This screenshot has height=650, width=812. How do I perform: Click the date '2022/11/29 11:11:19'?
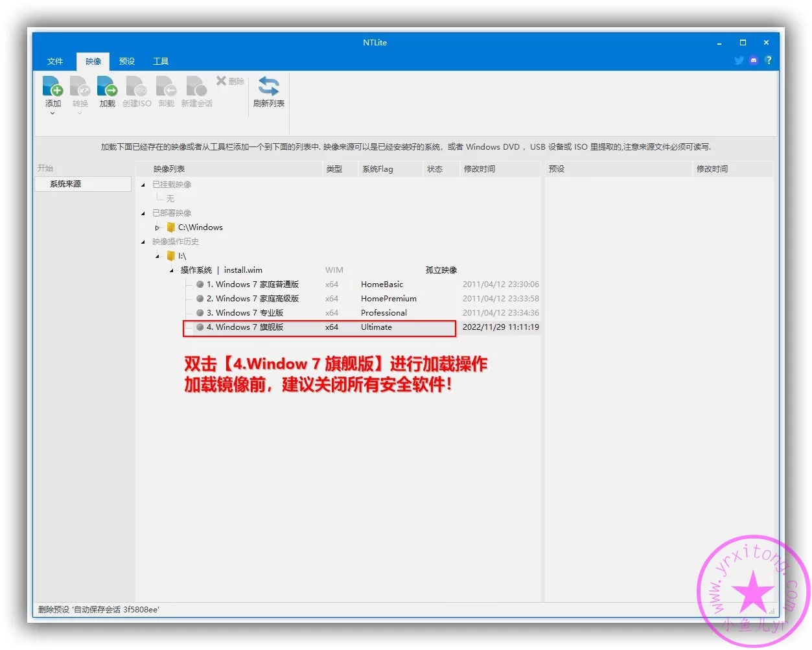501,327
